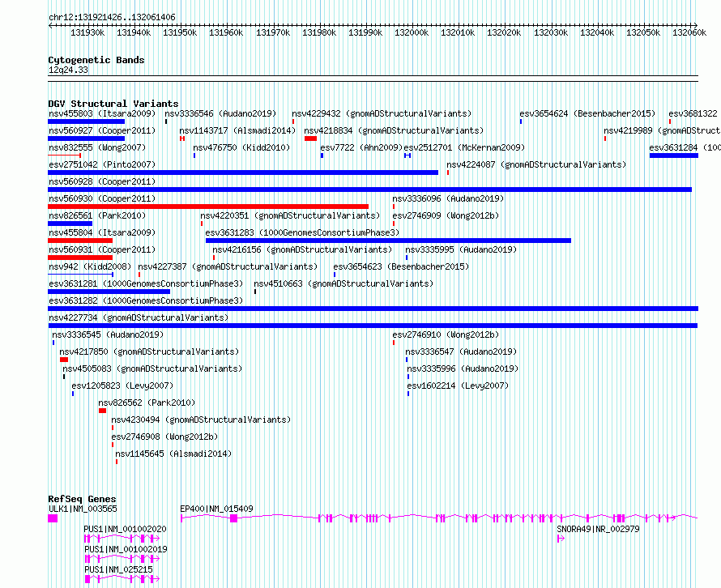721x588 pixels.
Task: Select esv3631283 1000Genomes variant label
Action: 302,232
